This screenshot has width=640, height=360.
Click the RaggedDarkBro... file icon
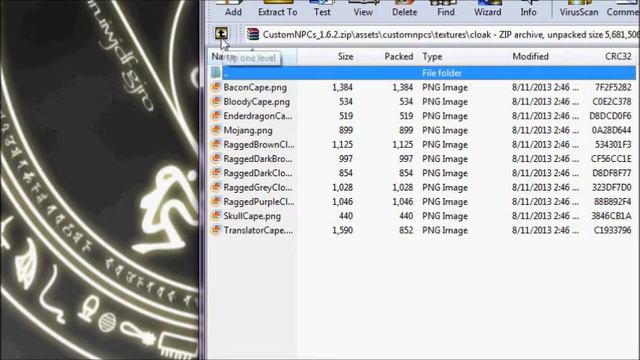(x=216, y=158)
